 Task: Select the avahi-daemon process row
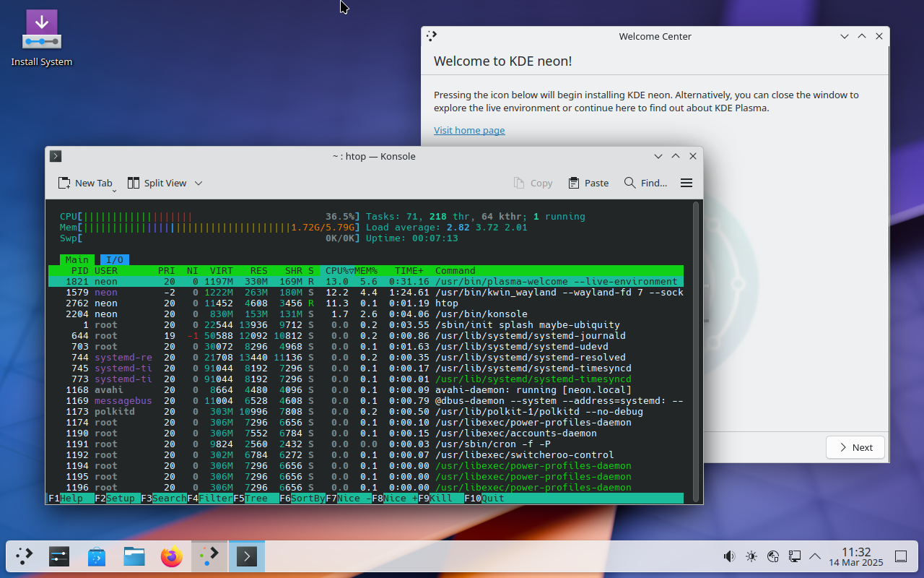[366, 389]
